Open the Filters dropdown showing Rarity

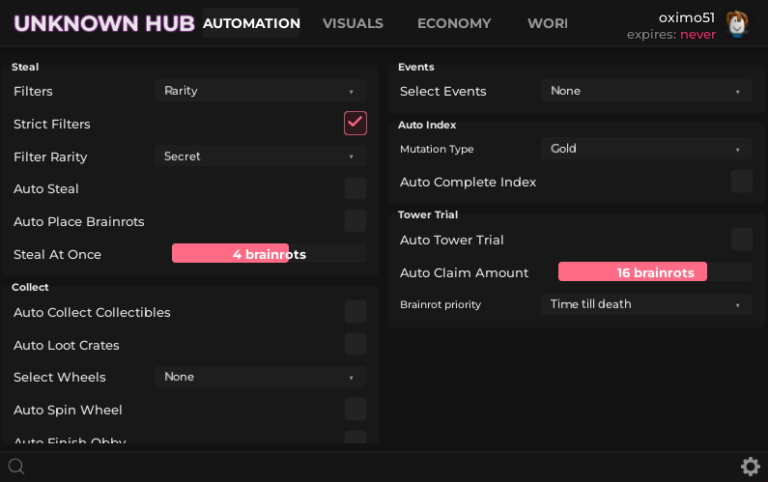click(x=260, y=91)
